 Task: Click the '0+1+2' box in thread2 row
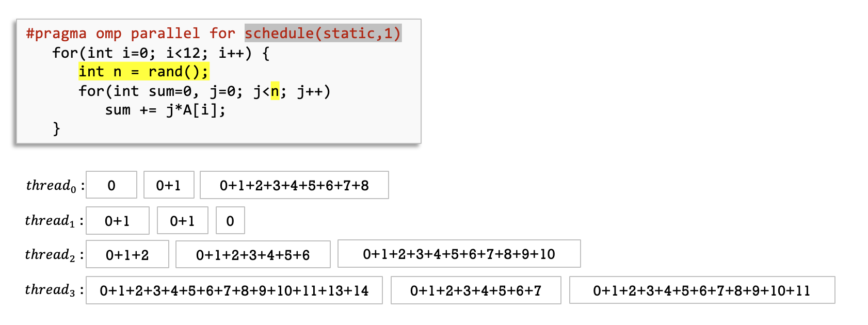pos(127,254)
